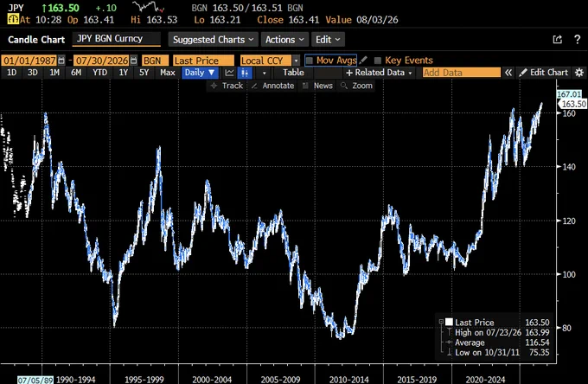Viewport: 588px width, 384px height.
Task: Switch to line chart type icon
Action: [229, 73]
